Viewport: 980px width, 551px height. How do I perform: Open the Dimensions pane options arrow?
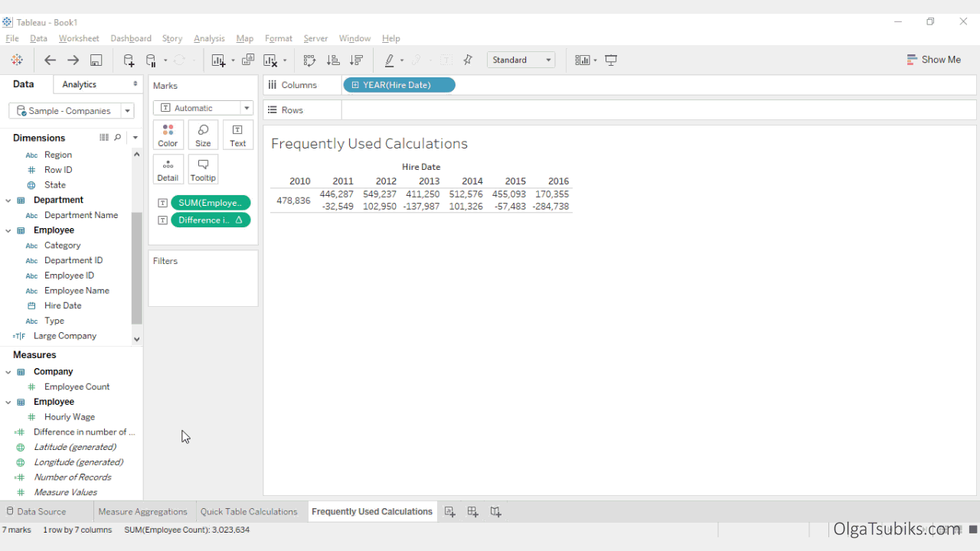coord(135,138)
